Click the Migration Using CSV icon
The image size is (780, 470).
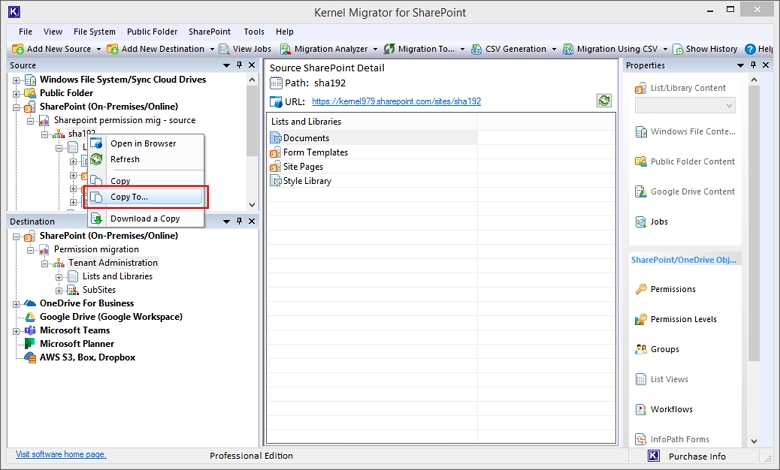pos(568,49)
